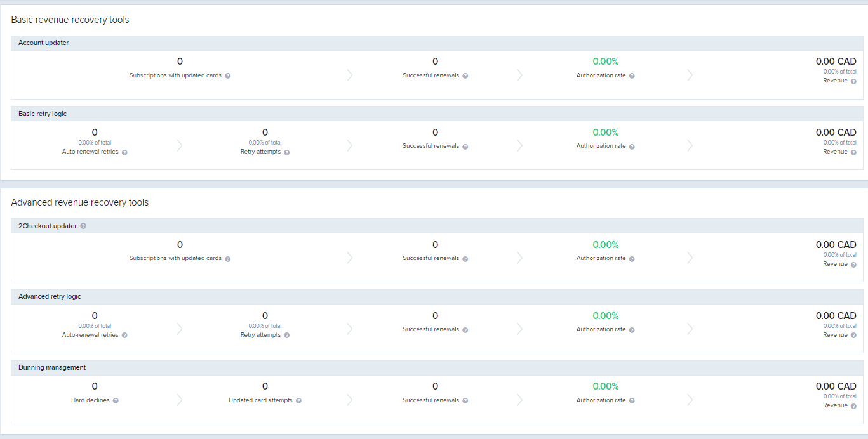Click help icon next to Dunning management Successful renewals
Image resolution: width=868 pixels, height=439 pixels.
pyautogui.click(x=465, y=401)
